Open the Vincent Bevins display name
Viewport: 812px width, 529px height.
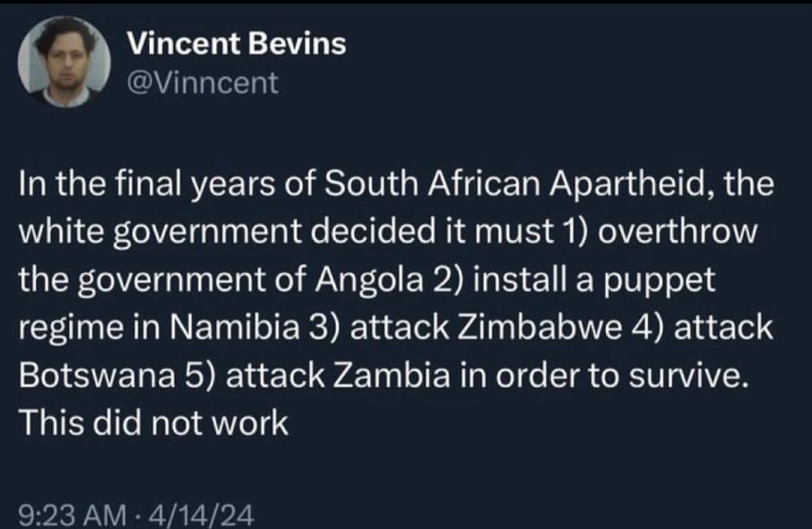(x=236, y=44)
